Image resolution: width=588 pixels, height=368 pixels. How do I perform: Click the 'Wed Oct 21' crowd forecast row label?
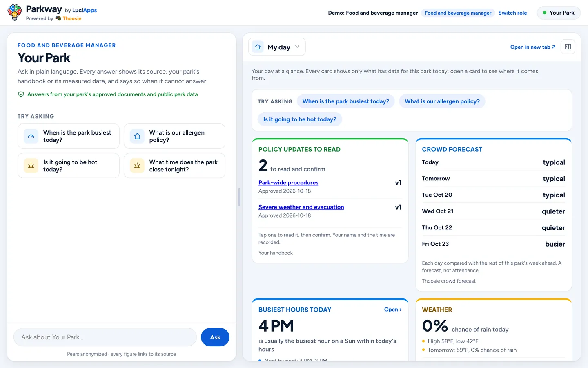tap(438, 211)
